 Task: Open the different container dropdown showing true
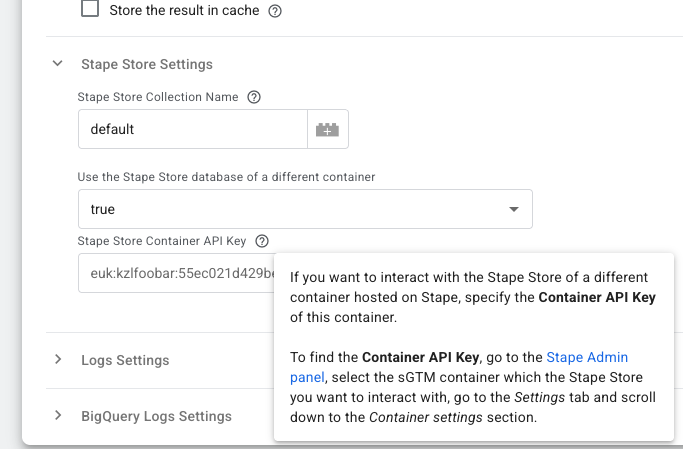point(290,210)
